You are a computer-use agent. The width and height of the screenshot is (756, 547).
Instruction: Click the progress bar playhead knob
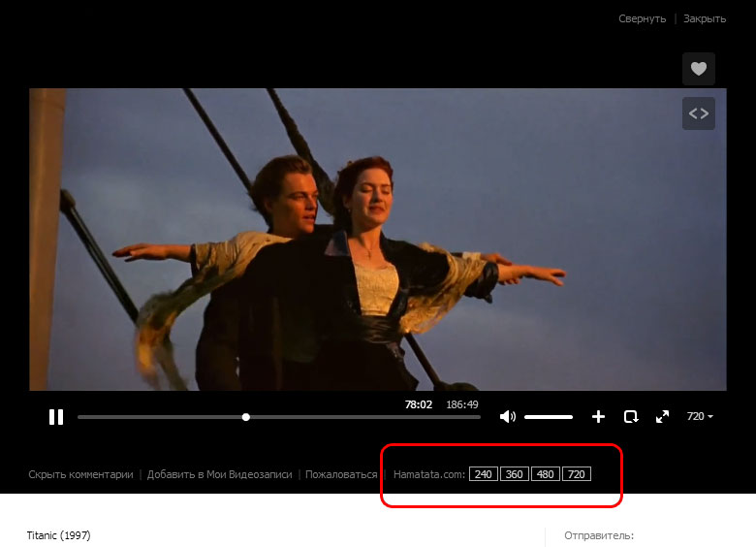coord(246,417)
